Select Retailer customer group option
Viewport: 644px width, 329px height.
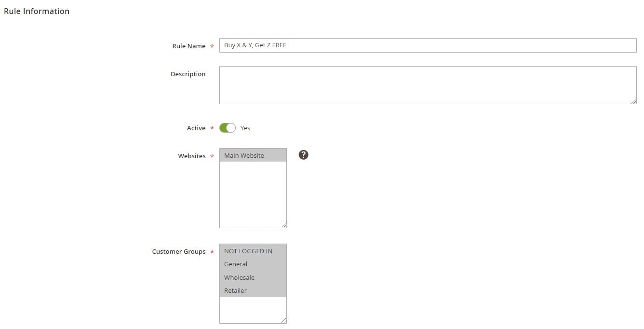(253, 290)
